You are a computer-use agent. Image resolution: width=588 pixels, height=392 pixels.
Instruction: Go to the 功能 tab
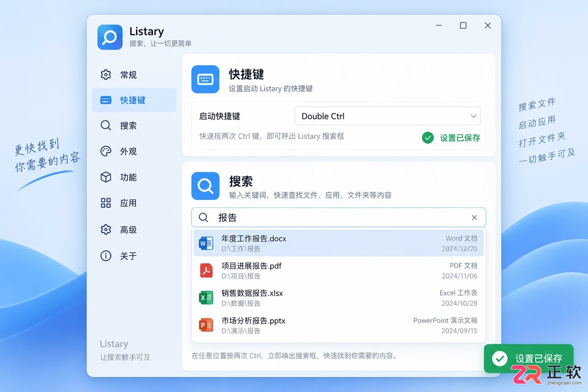tap(134, 177)
